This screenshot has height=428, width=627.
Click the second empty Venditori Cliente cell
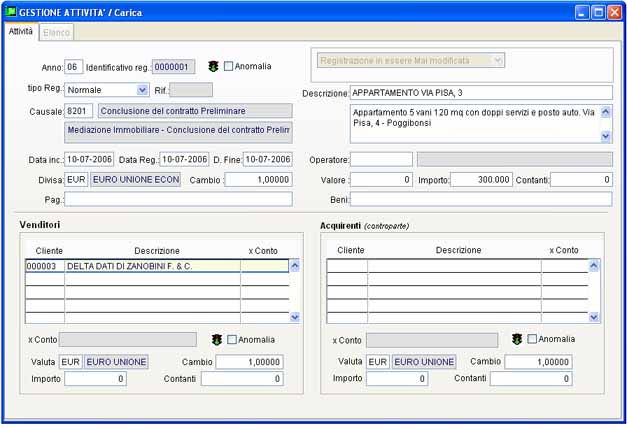[x=45, y=292]
